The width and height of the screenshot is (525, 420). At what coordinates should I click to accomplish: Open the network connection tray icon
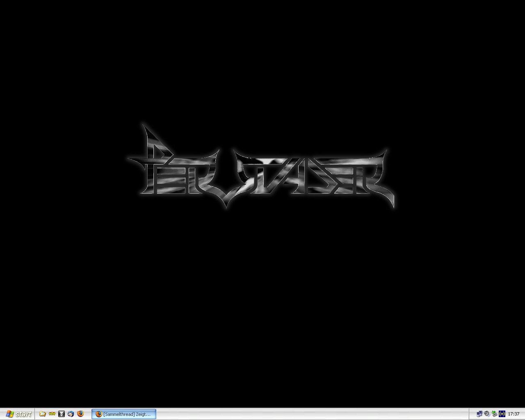tap(479, 414)
